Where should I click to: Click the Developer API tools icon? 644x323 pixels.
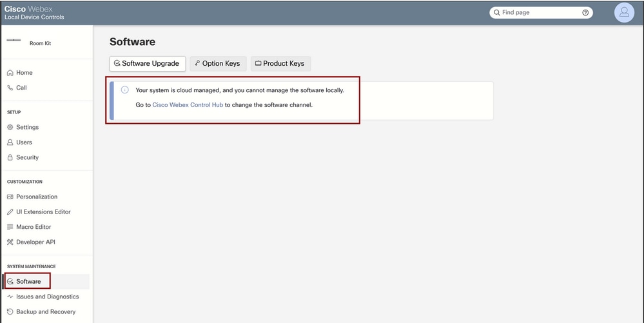[10, 242]
